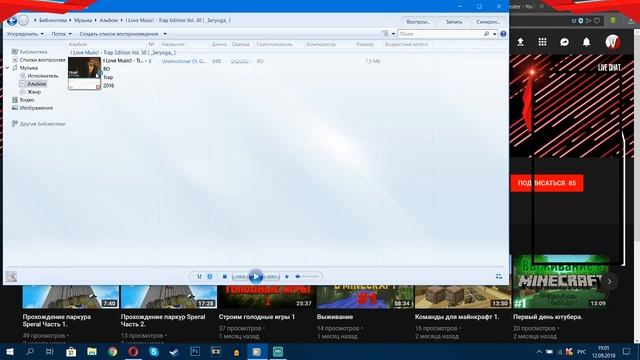
Task: Click the Media Player back navigation arrow
Action: 12,20
